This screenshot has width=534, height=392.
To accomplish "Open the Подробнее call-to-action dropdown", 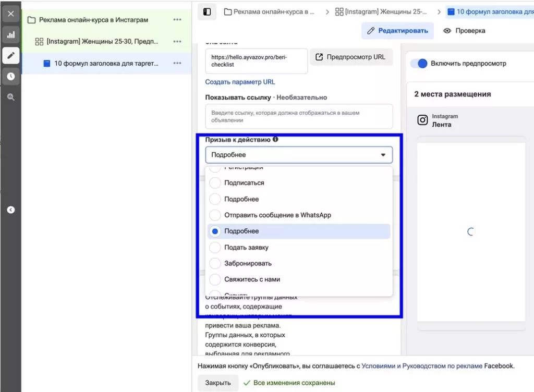I will (299, 155).
